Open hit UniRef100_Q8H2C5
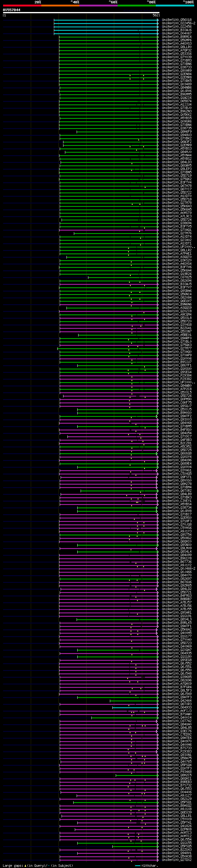The height and width of the screenshot is (868, 197). click(177, 775)
